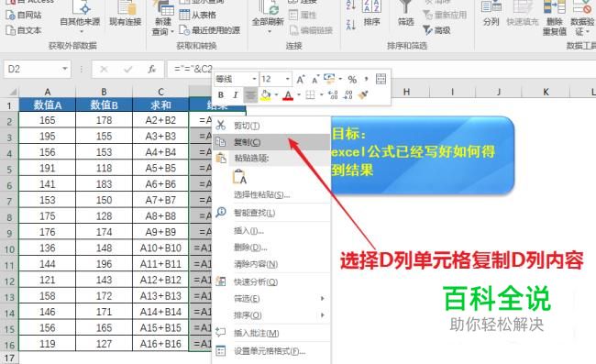
Task: Expand 排序(O) Sort submenu
Action: 271,315
